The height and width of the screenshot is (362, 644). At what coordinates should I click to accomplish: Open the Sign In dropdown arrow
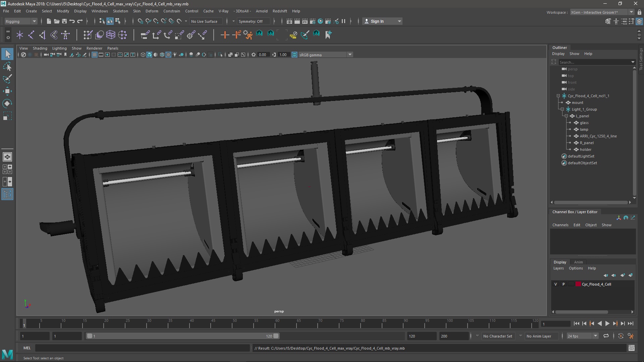pyautogui.click(x=399, y=21)
